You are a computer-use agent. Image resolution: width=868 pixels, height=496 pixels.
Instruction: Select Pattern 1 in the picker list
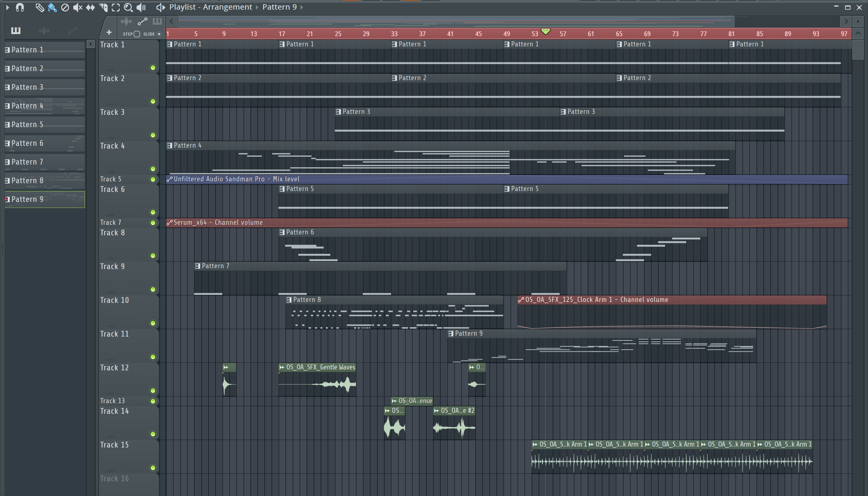pyautogui.click(x=45, y=50)
